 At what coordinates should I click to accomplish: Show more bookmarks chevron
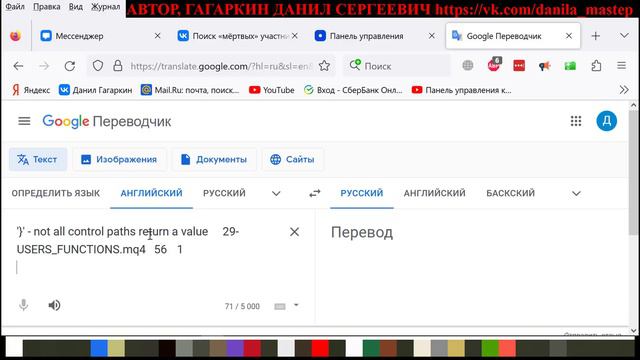point(624,90)
